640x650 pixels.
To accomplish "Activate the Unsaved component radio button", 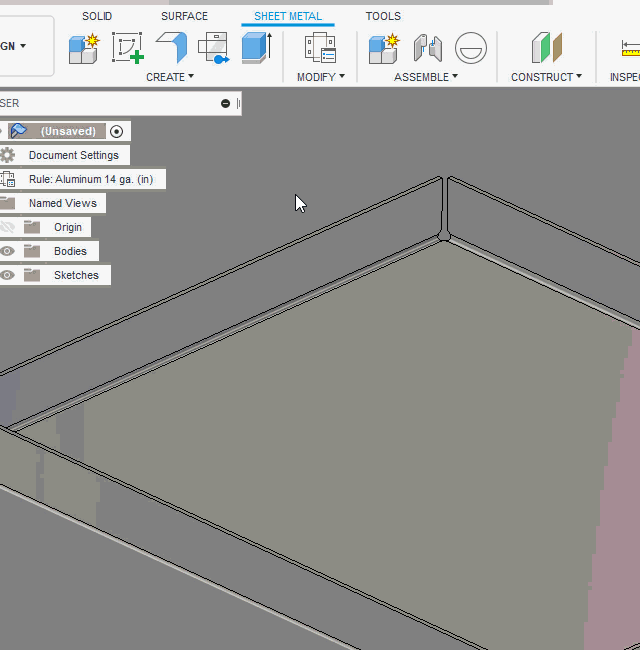I will point(117,131).
